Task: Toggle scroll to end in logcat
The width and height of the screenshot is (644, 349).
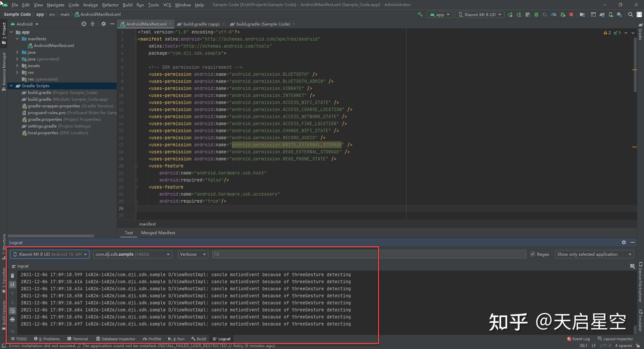Action: click(12, 284)
